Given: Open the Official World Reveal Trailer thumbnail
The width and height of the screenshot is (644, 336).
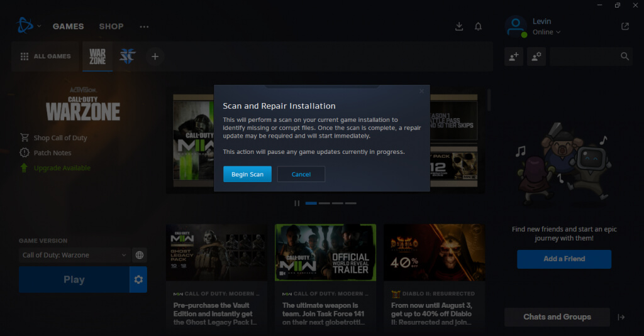Looking at the screenshot, I should (325, 252).
